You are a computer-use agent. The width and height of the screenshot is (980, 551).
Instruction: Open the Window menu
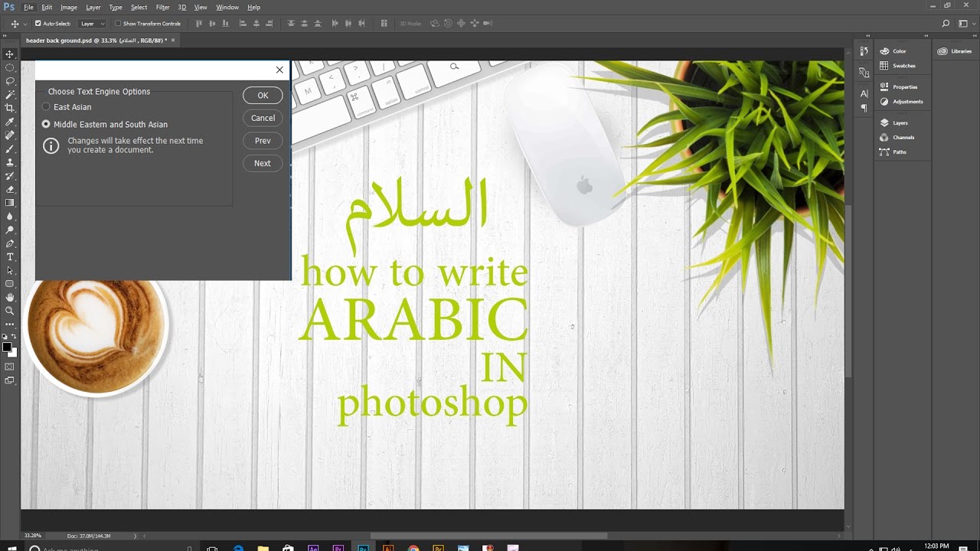227,7
